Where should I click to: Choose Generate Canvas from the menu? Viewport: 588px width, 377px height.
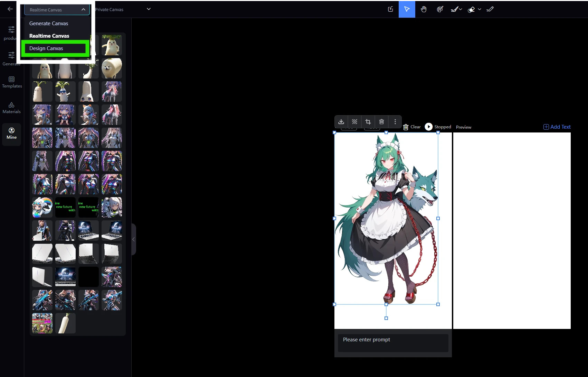pos(49,24)
